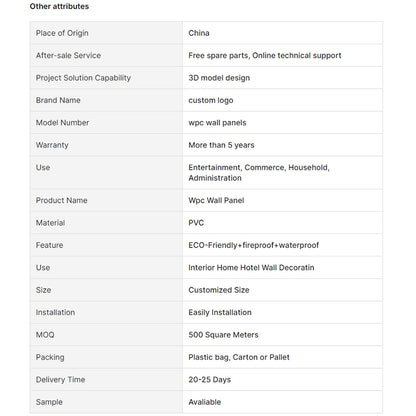Screen dimensions: 416x416
Task: Select Entertainment, Commerce, Household use value
Action: click(x=259, y=173)
